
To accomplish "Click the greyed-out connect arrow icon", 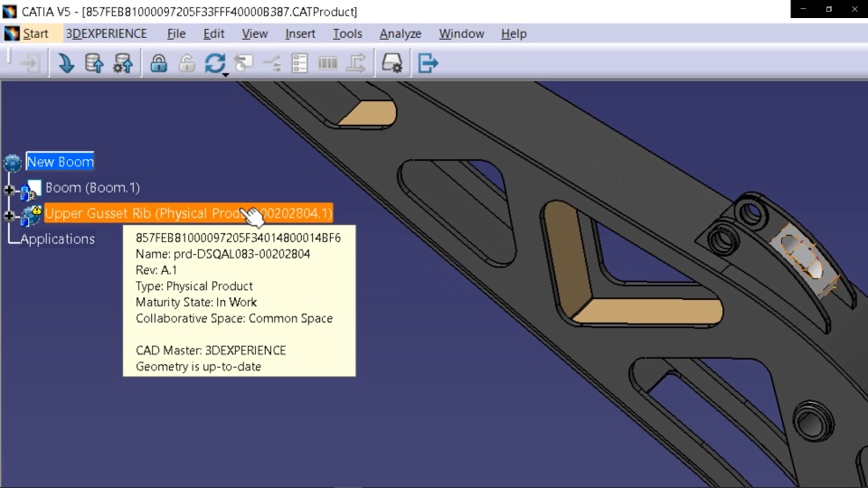I will pyautogui.click(x=30, y=63).
